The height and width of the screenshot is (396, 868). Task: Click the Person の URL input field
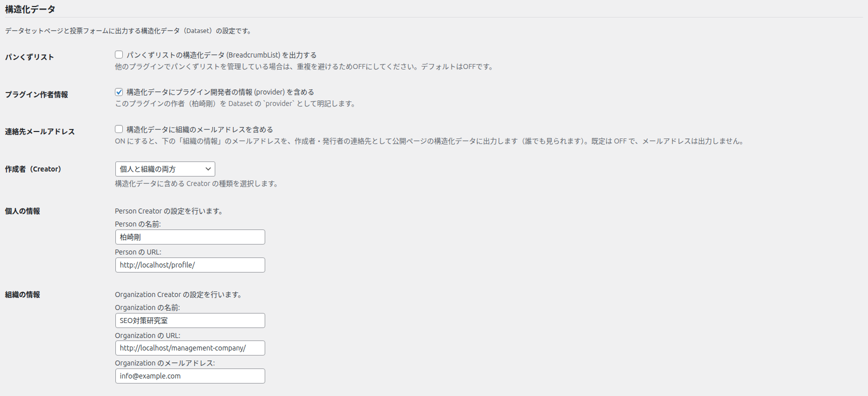190,265
